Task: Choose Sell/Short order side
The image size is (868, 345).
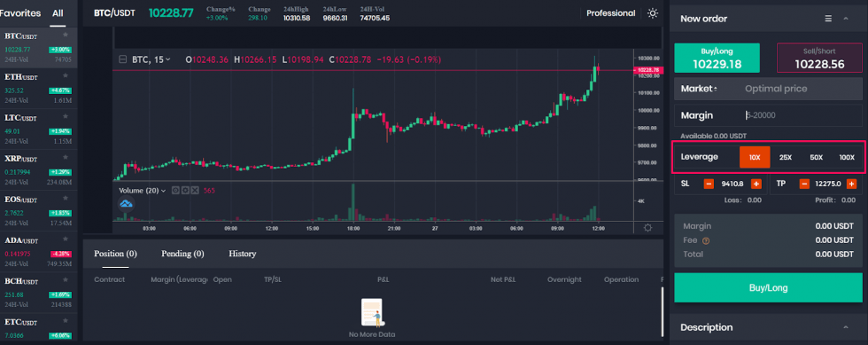Action: (x=819, y=58)
